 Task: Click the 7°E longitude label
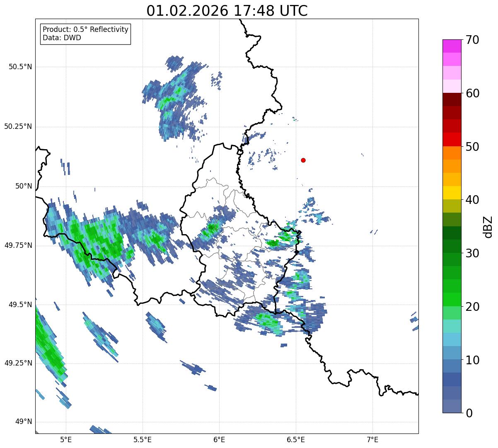372,439
